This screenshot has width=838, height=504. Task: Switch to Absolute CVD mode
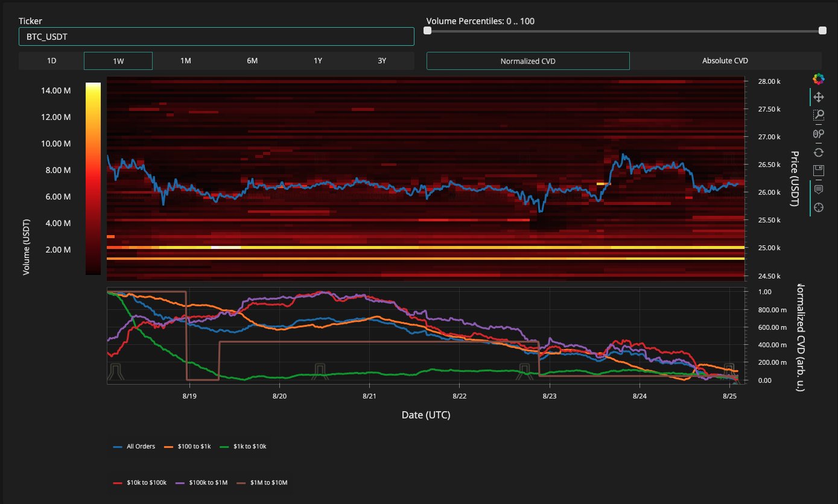[x=725, y=61]
